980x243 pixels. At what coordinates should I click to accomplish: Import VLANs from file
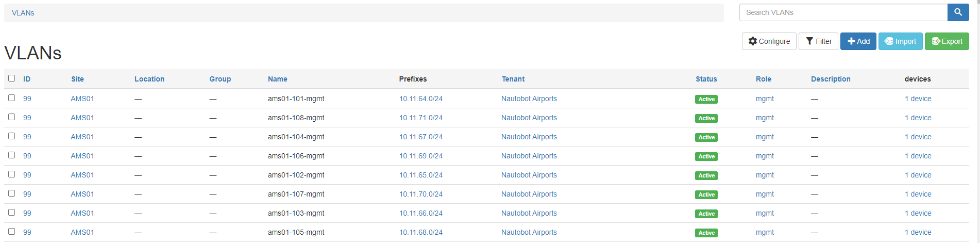pyautogui.click(x=900, y=41)
